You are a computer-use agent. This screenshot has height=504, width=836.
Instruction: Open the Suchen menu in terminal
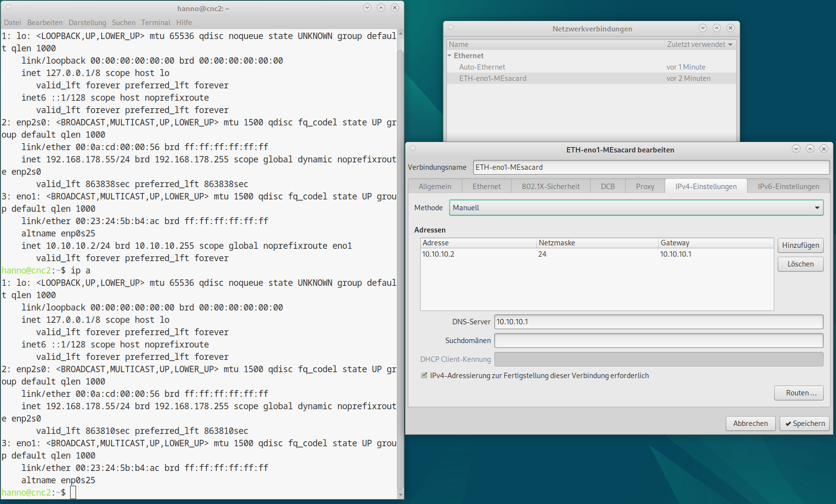point(123,23)
